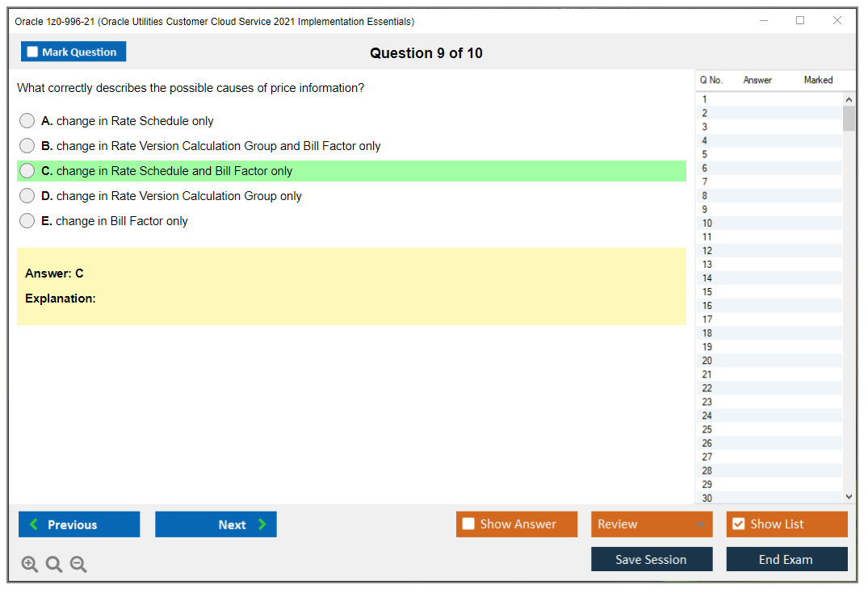The width and height of the screenshot is (868, 593).
Task: Click the green right arrow on Next
Action: [x=262, y=524]
